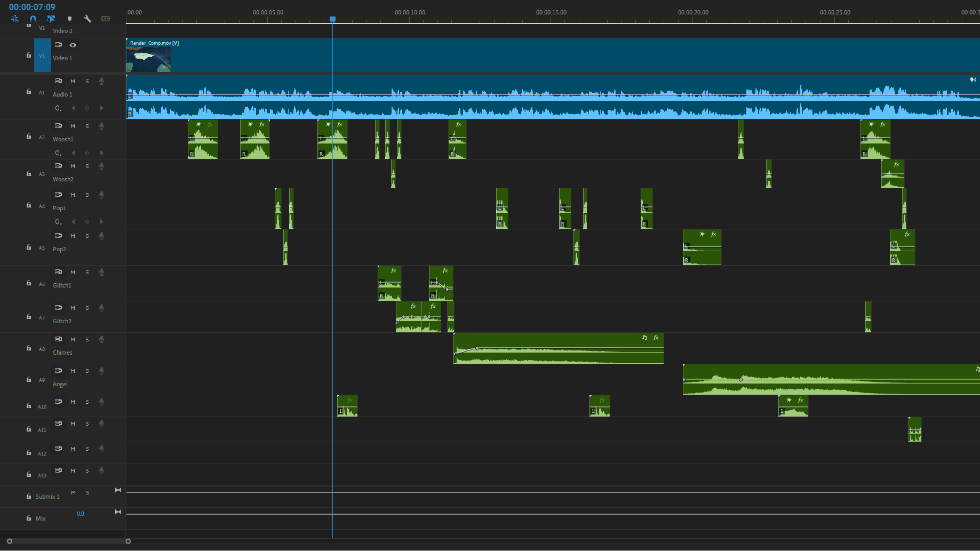
Task: Lock the Audio 1 track
Action: click(29, 92)
